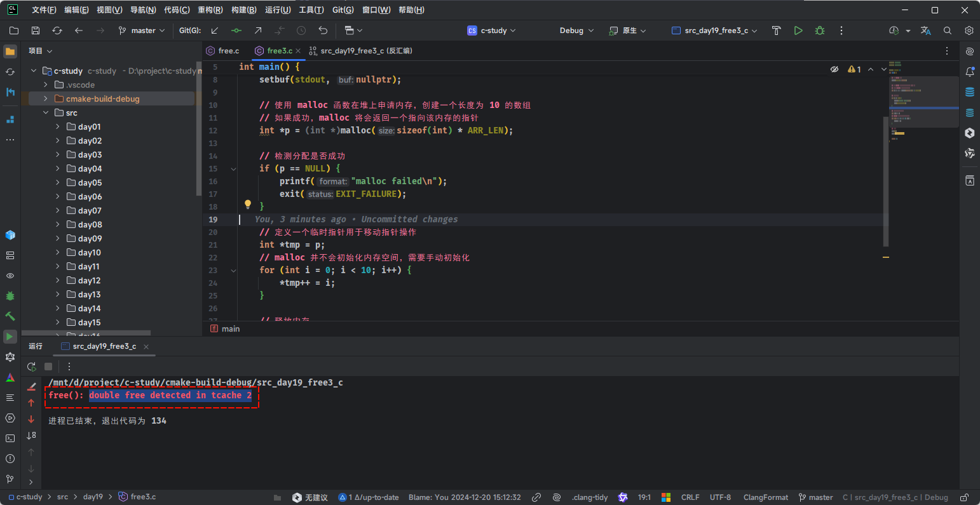Stop the running process in Run panel
Image resolution: width=980 pixels, height=505 pixels.
(48, 367)
